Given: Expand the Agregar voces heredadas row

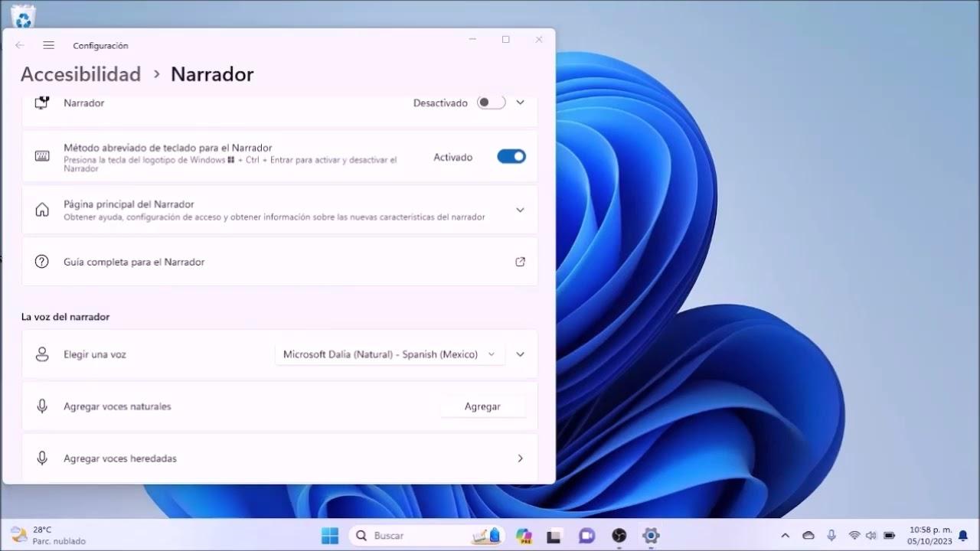Looking at the screenshot, I should (520, 458).
